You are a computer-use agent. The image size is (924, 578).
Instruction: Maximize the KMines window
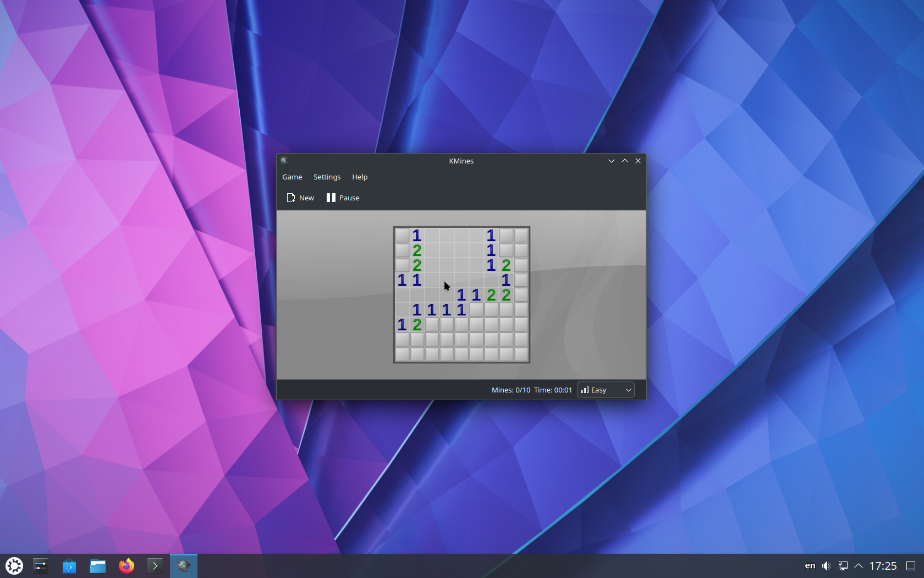[625, 161]
